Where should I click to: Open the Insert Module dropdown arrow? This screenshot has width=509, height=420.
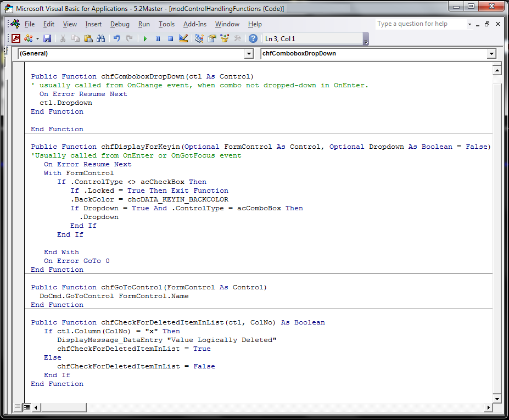coord(37,38)
